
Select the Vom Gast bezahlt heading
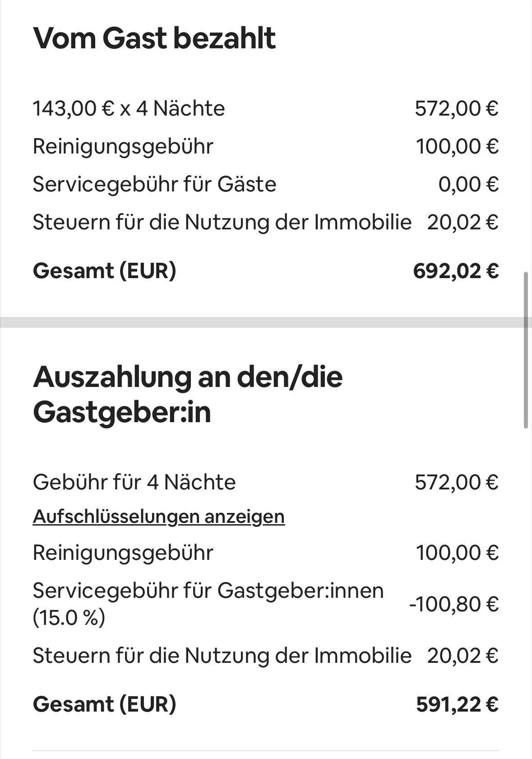pos(154,38)
